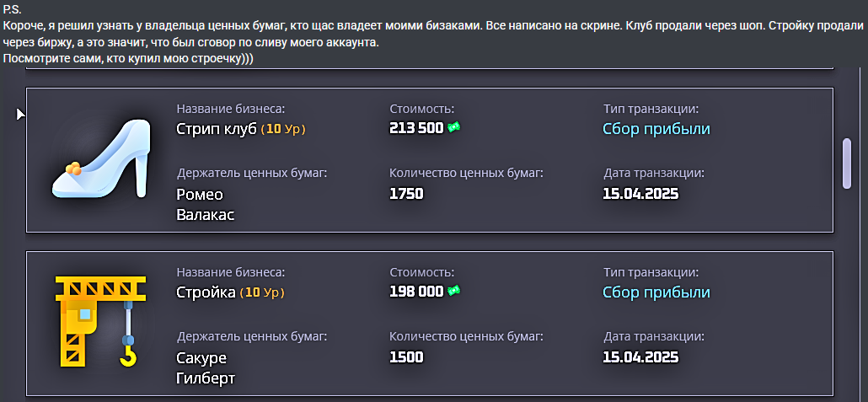Click the holder name "Ромео Валакас"
868x402 pixels.
click(x=206, y=204)
